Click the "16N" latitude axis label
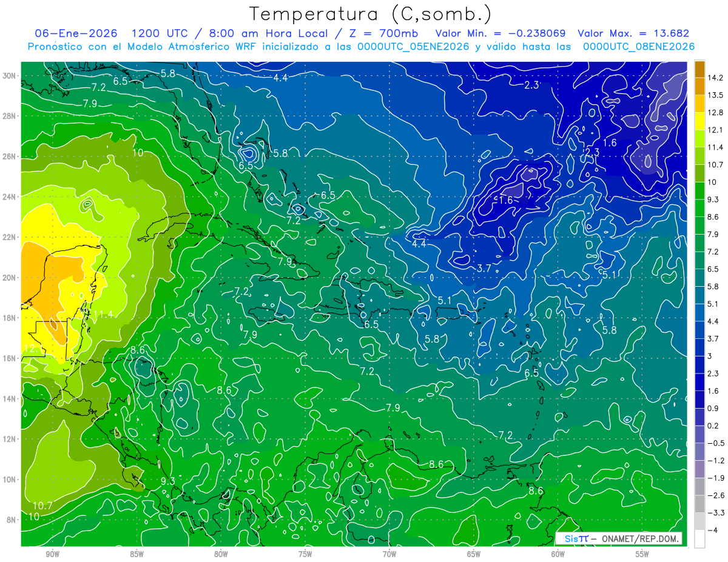The width and height of the screenshot is (728, 562). (x=10, y=358)
